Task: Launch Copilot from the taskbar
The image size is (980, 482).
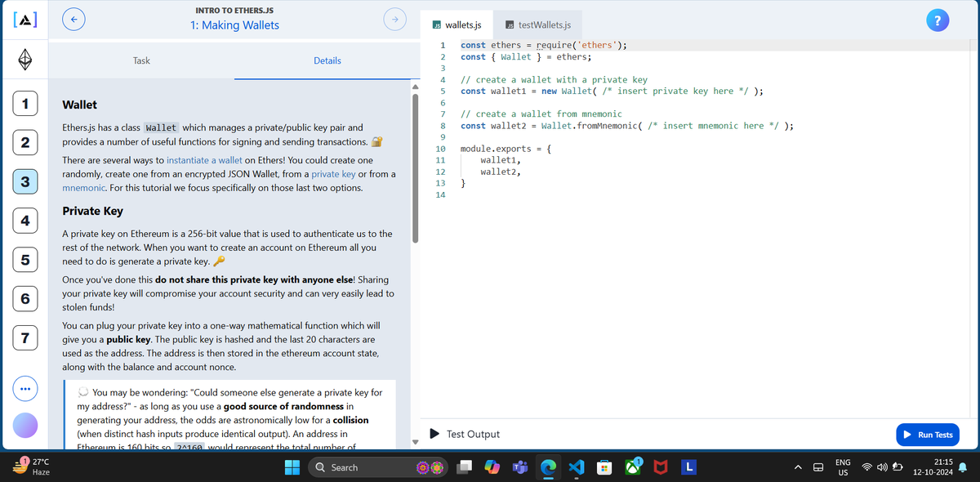Action: [492, 467]
